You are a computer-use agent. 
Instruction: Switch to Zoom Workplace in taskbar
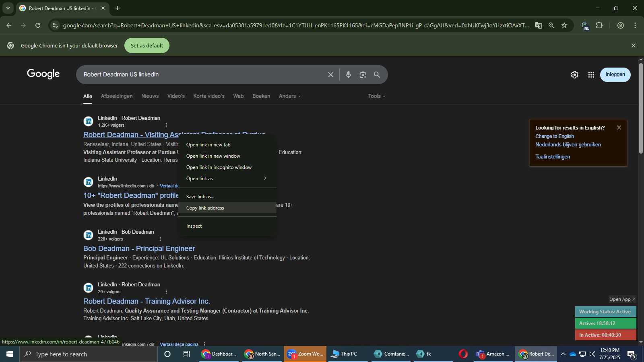click(x=305, y=354)
